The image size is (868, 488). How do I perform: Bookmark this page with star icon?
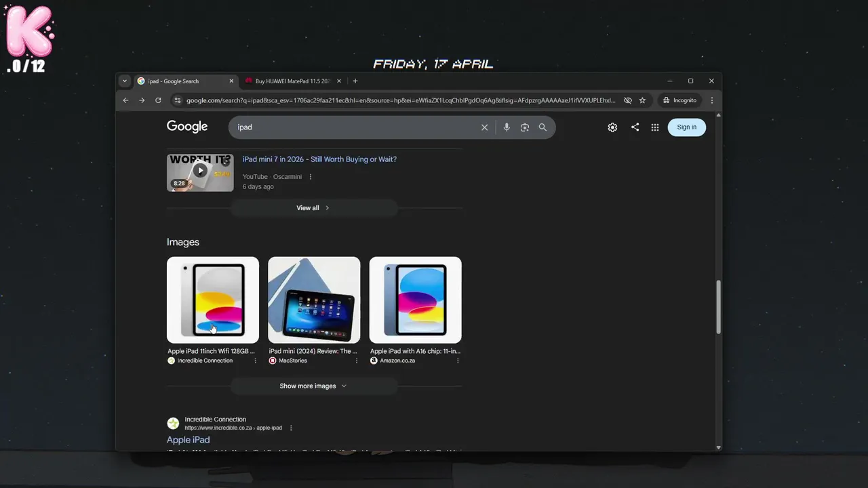[x=642, y=100]
